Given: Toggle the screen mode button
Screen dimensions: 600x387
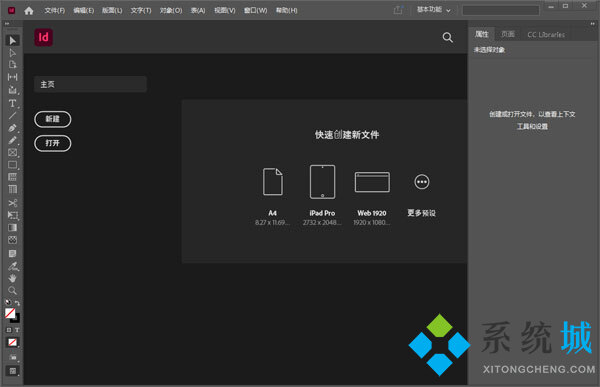Looking at the screenshot, I should pyautogui.click(x=12, y=371).
